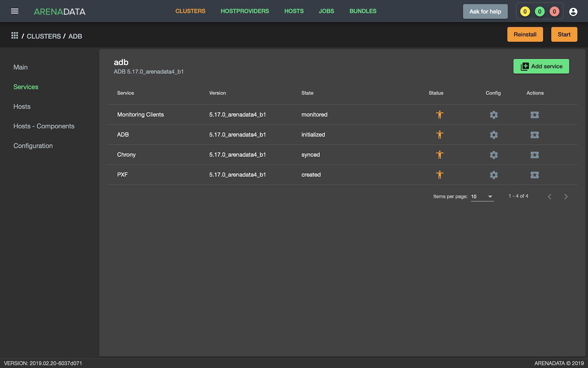Open actions icon for Monitoring Clients
The image size is (588, 368).
click(534, 115)
